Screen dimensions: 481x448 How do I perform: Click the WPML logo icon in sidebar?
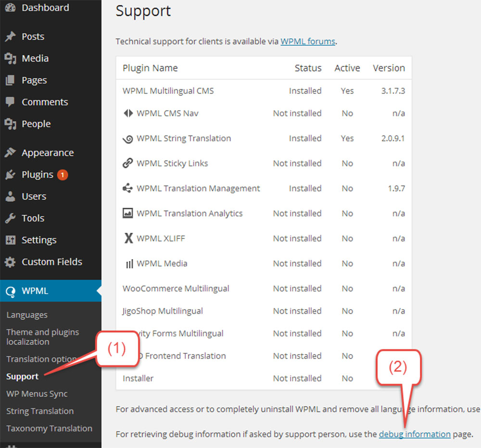(11, 291)
